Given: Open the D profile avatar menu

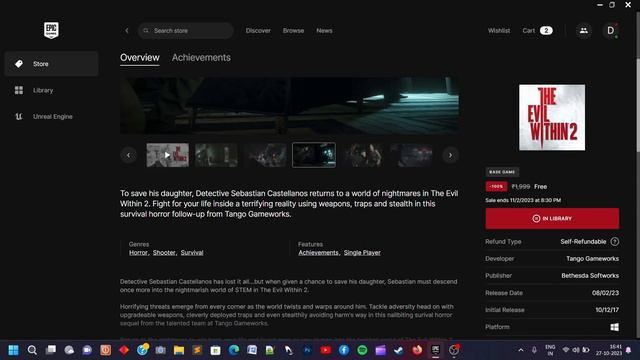Looking at the screenshot, I should coord(611,31).
